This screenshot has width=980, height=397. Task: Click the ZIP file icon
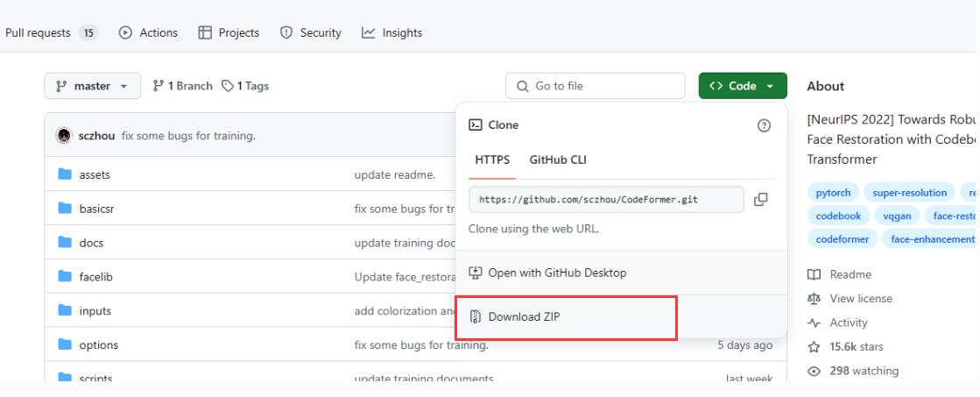click(x=476, y=317)
